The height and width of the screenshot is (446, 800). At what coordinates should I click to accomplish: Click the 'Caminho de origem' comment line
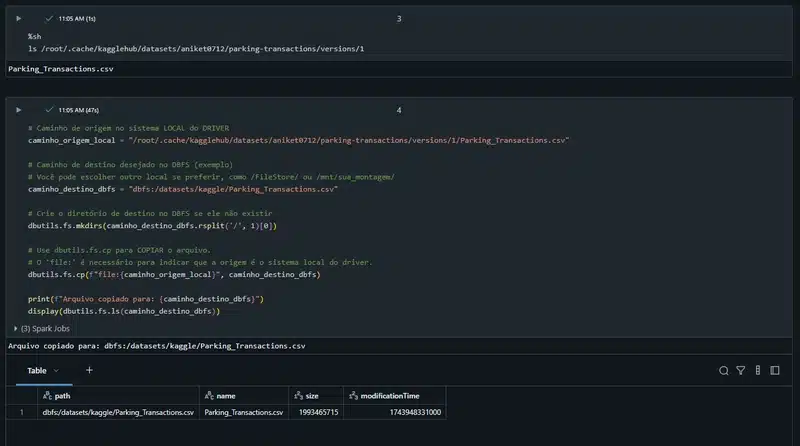[x=129, y=128]
